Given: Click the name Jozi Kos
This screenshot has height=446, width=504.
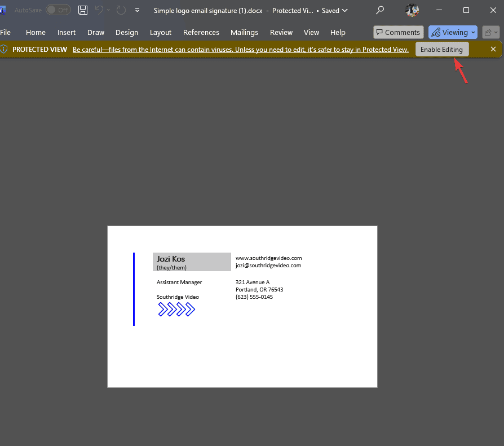Looking at the screenshot, I should (x=171, y=259).
